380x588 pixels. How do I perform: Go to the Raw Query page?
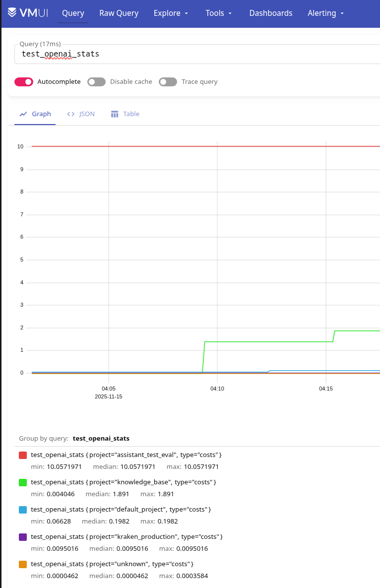coord(119,13)
